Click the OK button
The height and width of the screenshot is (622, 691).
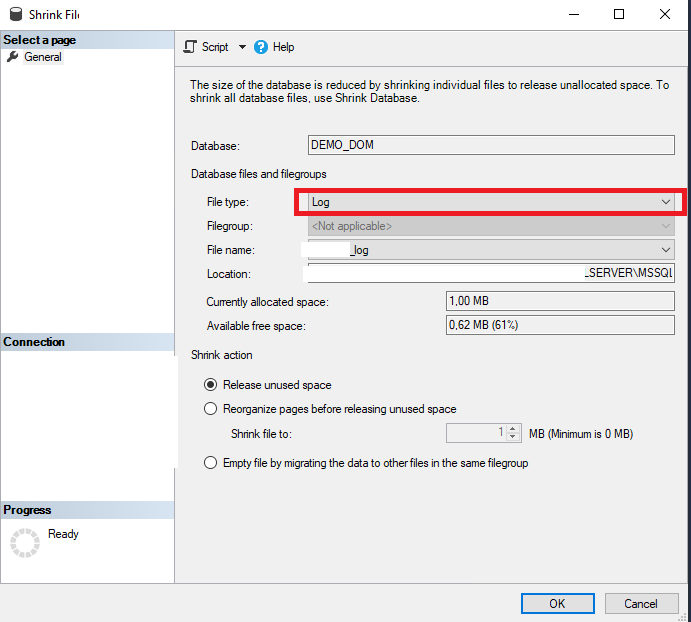pos(557,603)
